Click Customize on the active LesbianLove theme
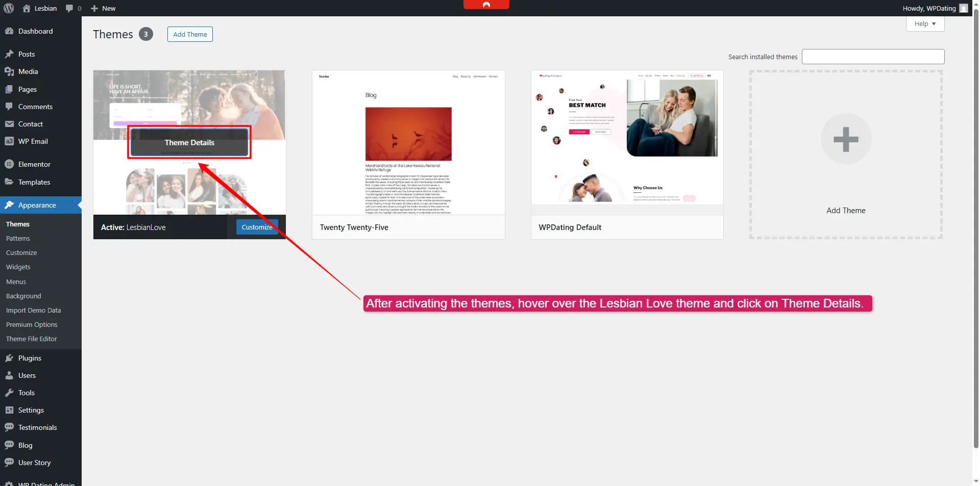 pyautogui.click(x=257, y=227)
